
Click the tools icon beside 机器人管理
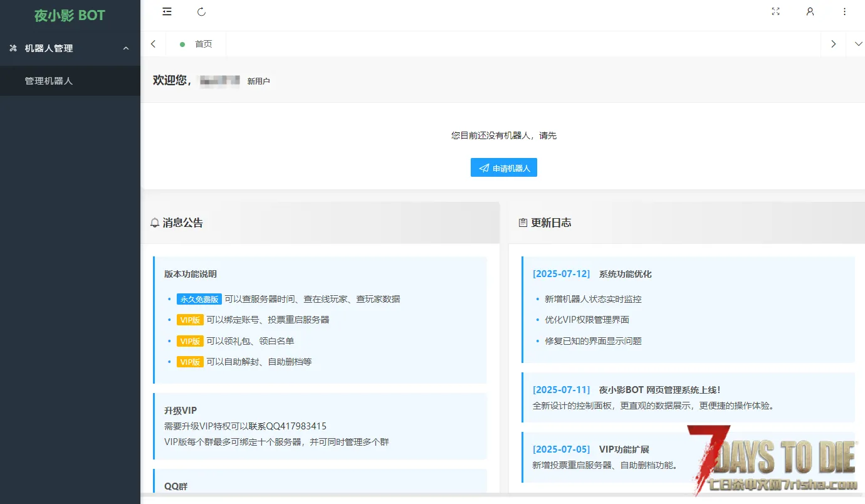[13, 48]
